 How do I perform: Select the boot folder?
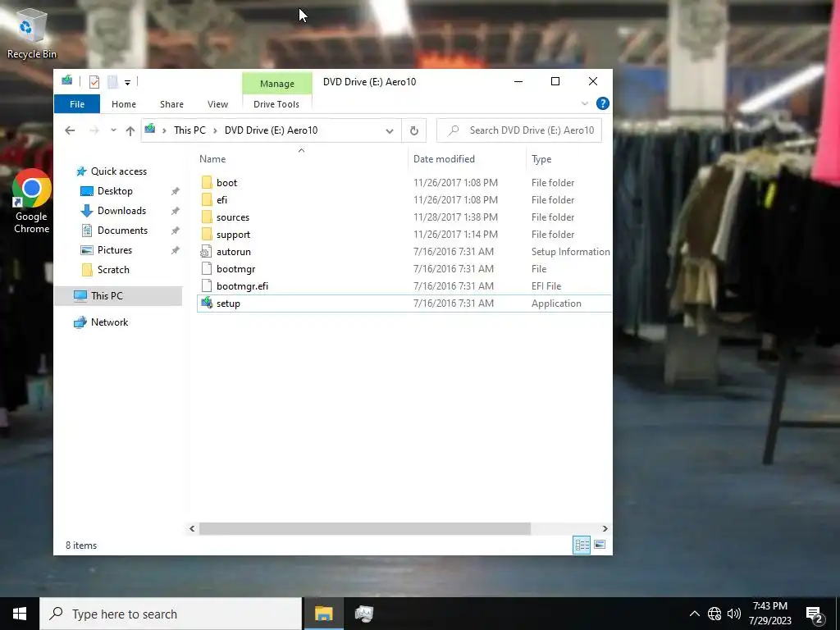(404, 183)
